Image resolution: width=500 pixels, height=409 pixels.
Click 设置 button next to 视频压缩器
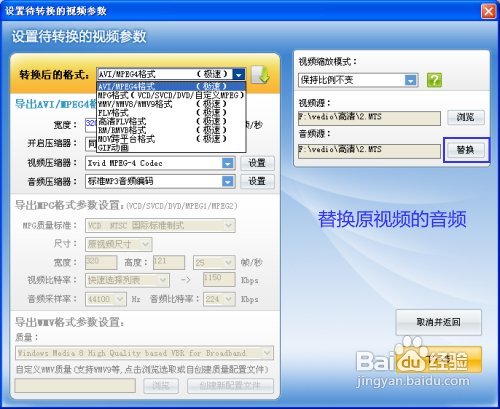[x=257, y=163]
